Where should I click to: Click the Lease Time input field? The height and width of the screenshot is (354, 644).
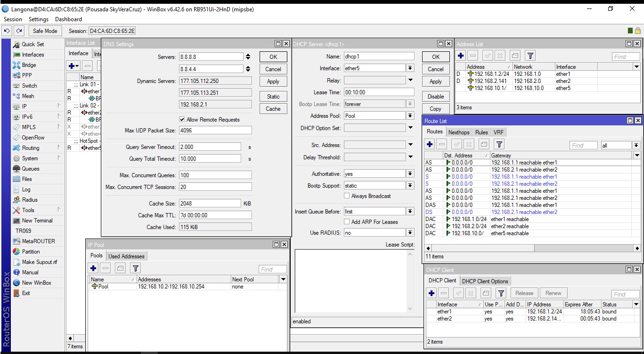click(x=379, y=92)
